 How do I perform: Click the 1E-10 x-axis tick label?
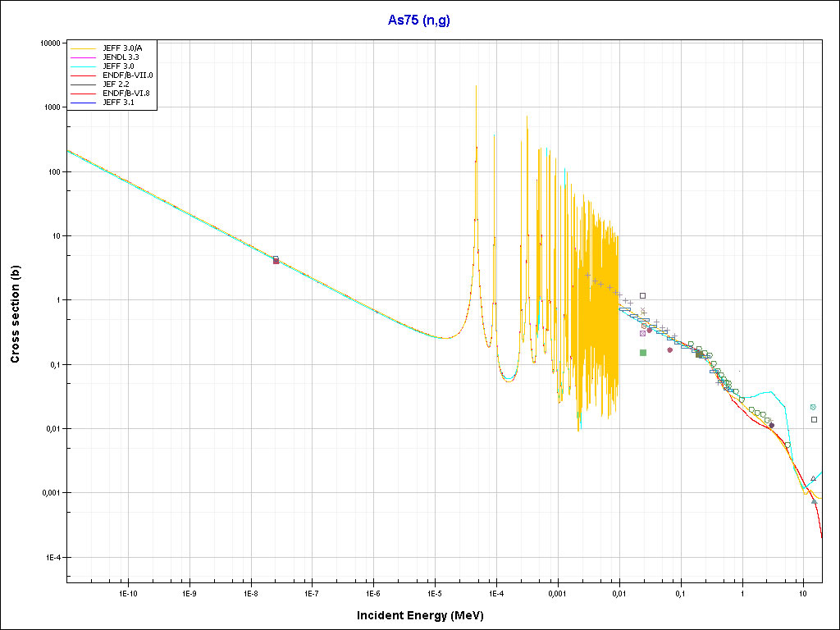coord(128,592)
